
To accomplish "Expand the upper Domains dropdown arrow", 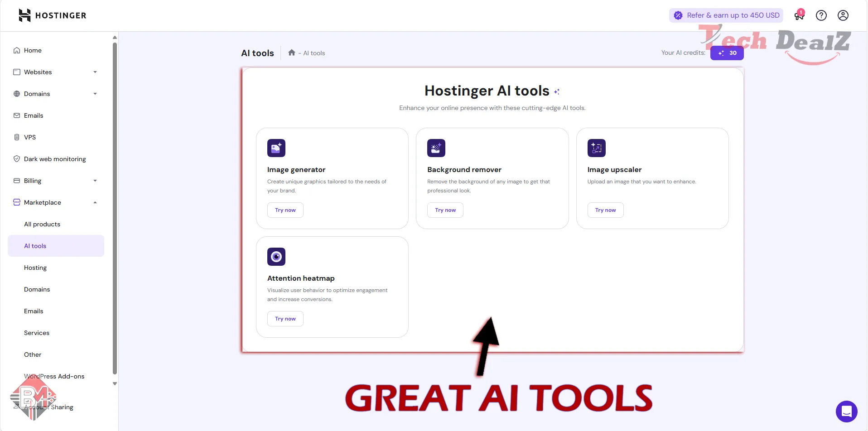I will pos(95,94).
